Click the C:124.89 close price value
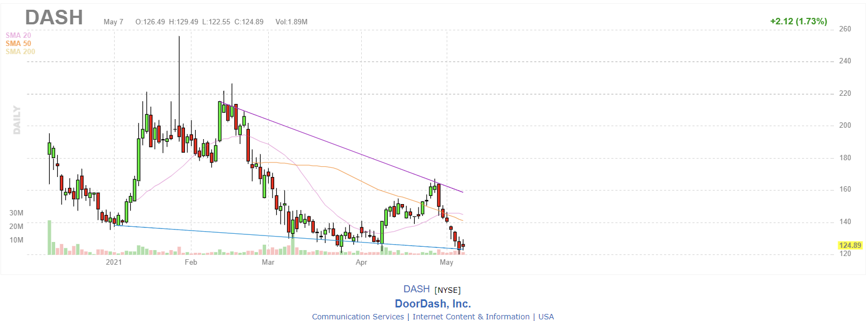This screenshot has height=321, width=868. [x=249, y=22]
